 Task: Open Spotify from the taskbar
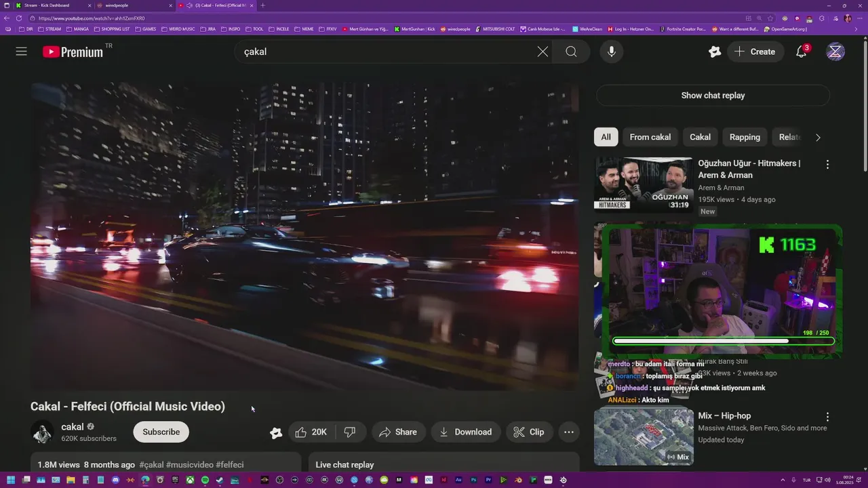205,480
